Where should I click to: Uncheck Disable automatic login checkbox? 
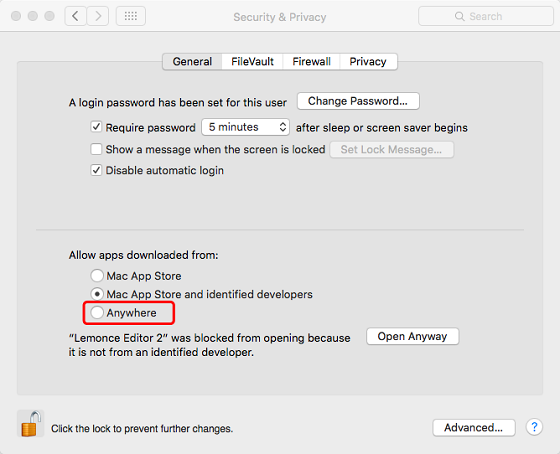tap(96, 170)
